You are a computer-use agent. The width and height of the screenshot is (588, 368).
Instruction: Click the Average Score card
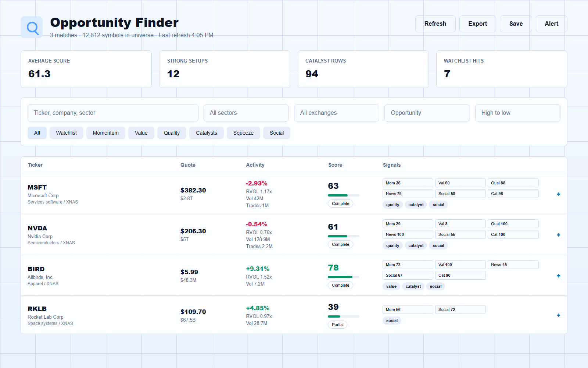pos(86,69)
